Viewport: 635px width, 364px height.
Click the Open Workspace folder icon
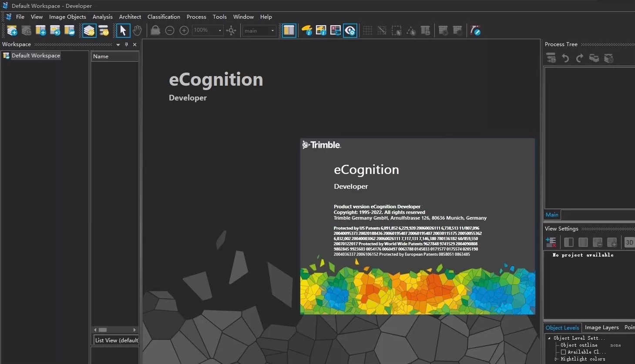(70, 30)
